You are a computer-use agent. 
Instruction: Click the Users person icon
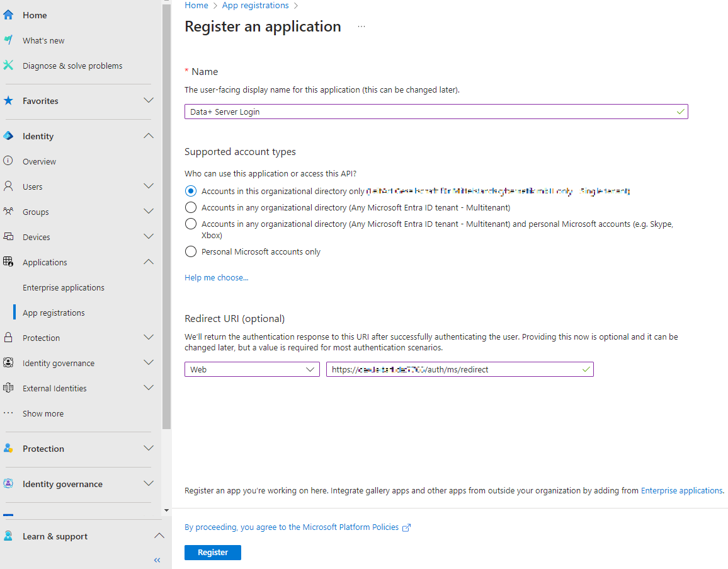8,187
